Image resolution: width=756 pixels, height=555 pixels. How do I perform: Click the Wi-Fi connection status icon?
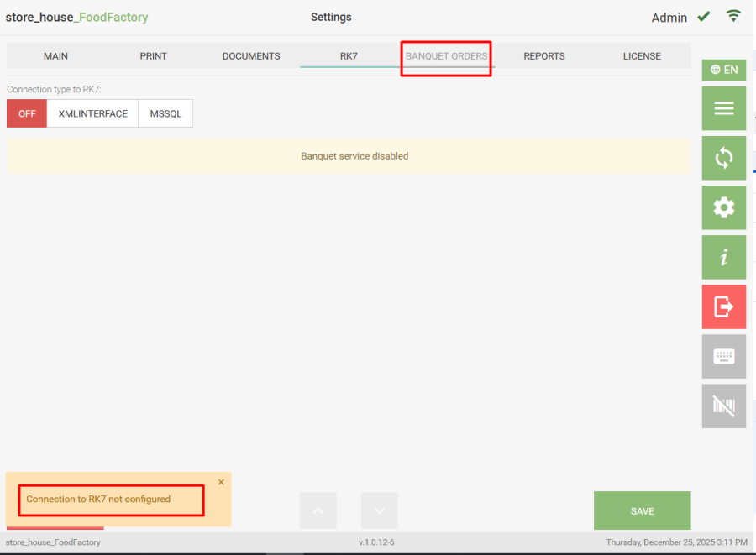(x=734, y=16)
